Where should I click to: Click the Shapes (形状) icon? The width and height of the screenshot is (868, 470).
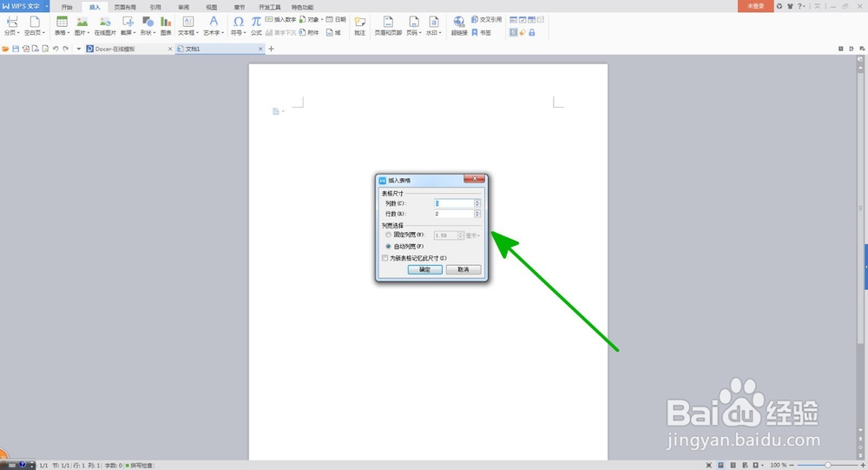click(148, 22)
